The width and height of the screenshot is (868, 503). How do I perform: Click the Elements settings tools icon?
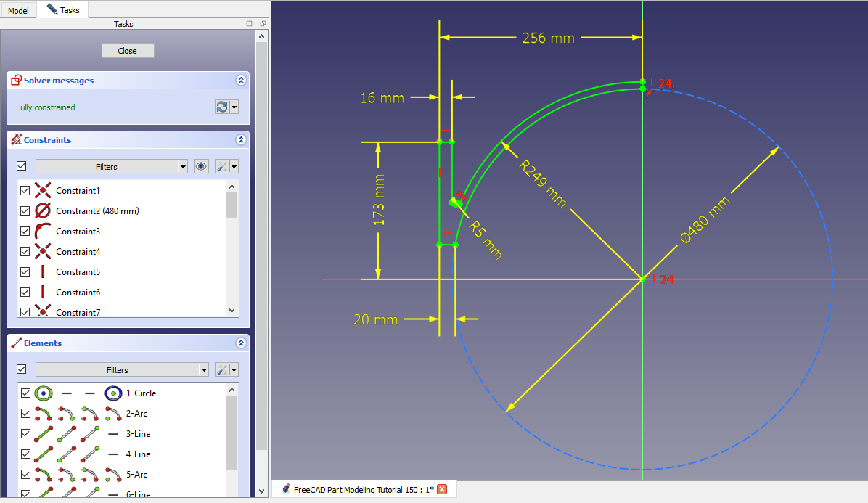pyautogui.click(x=222, y=369)
